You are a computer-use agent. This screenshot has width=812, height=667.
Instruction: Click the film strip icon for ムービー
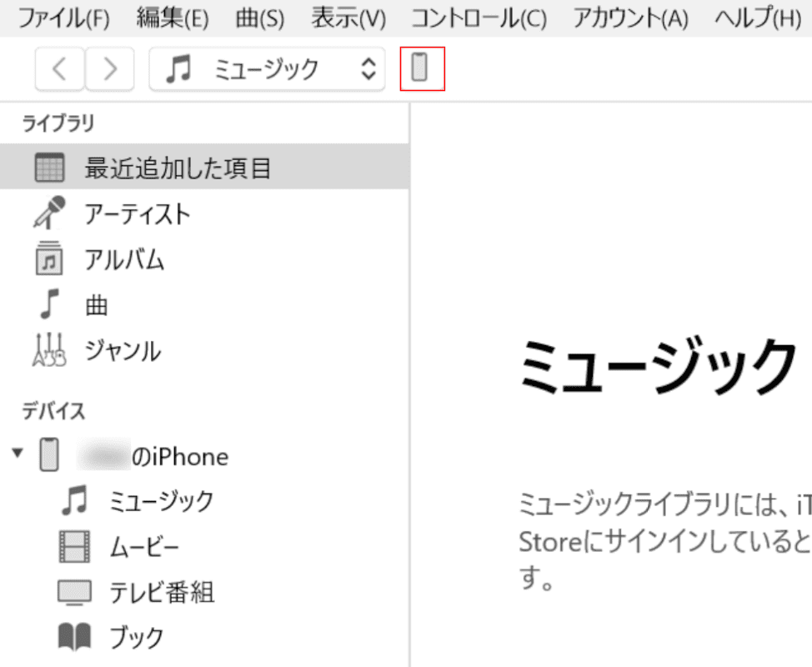pos(74,547)
